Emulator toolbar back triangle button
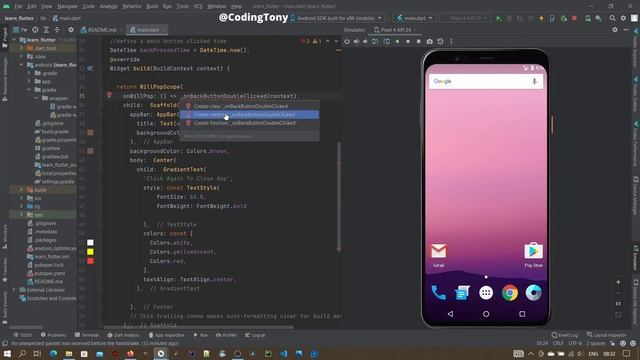Viewport: 640px width, 360px height. point(397,42)
